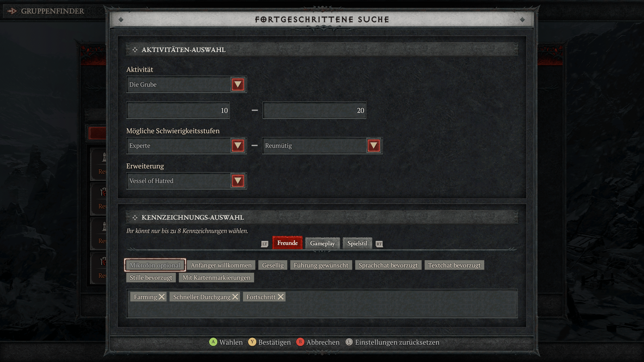Click the Aktivitäten-Auswahl section star icon

tap(135, 50)
